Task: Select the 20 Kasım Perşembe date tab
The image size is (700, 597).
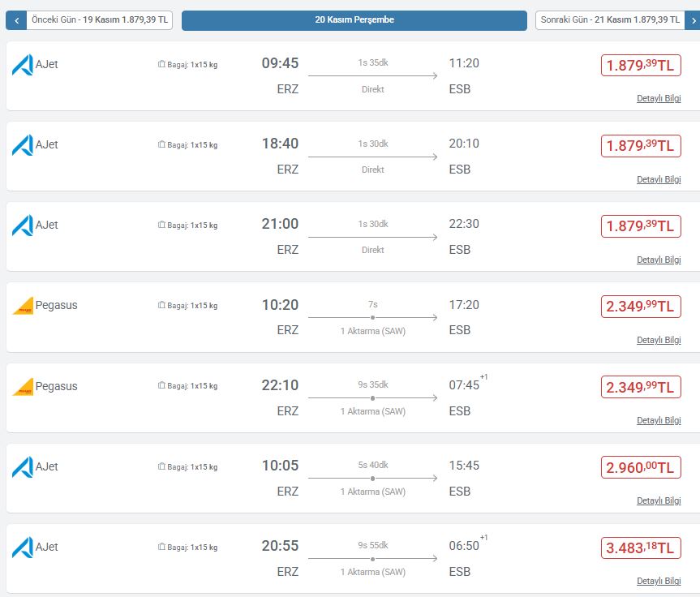Action: 354,20
